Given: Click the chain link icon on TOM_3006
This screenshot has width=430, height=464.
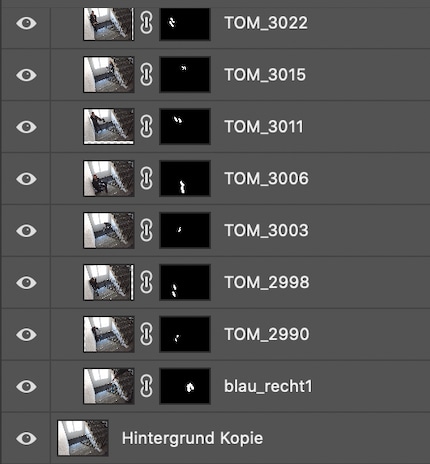Looking at the screenshot, I should pyautogui.click(x=146, y=179).
